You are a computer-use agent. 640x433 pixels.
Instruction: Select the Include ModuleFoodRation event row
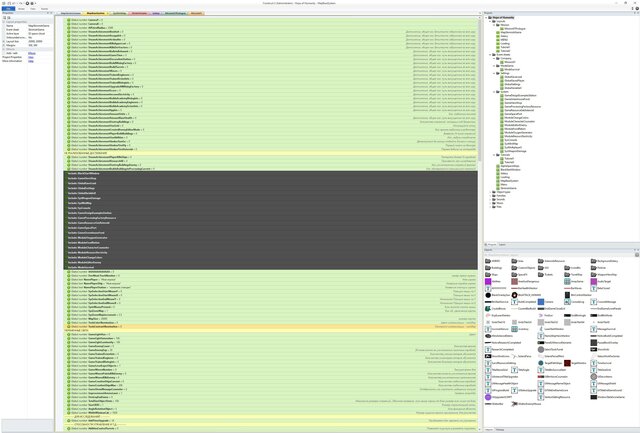270,243
